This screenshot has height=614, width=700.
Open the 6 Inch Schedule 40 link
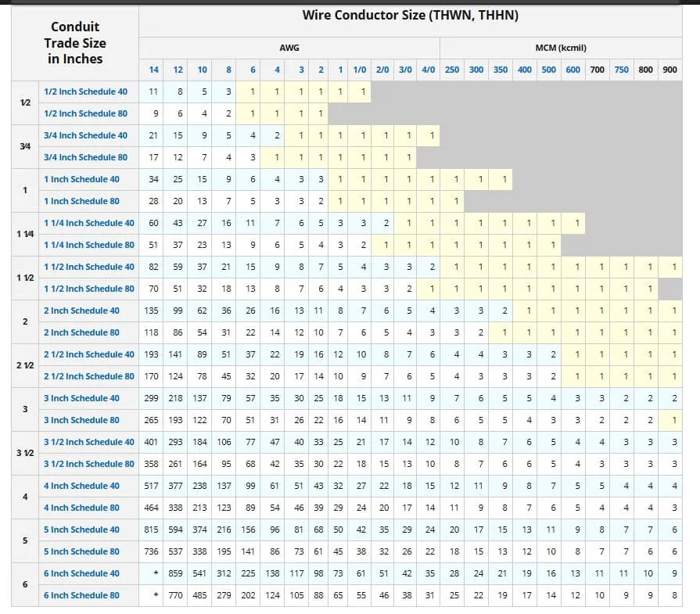click(80, 573)
